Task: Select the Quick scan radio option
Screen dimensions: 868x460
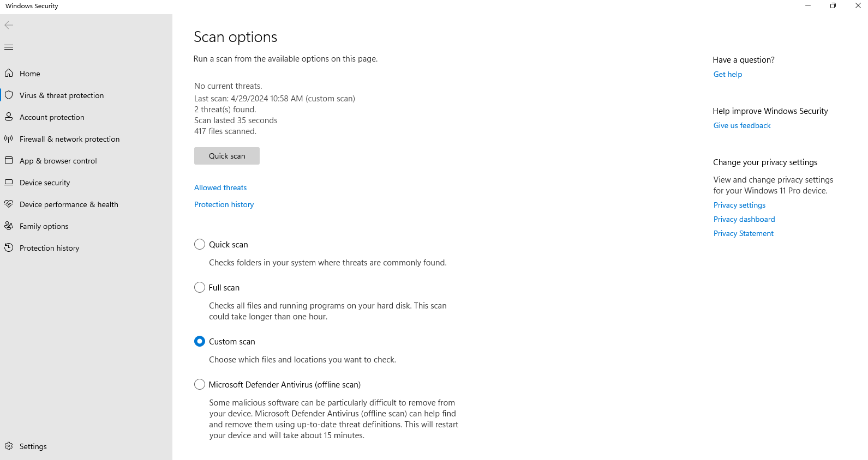Action: click(x=200, y=244)
